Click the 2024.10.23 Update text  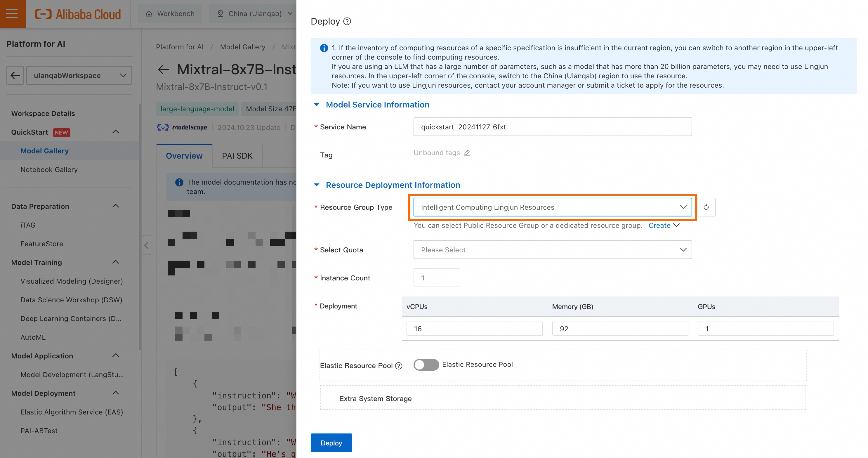pyautogui.click(x=249, y=127)
